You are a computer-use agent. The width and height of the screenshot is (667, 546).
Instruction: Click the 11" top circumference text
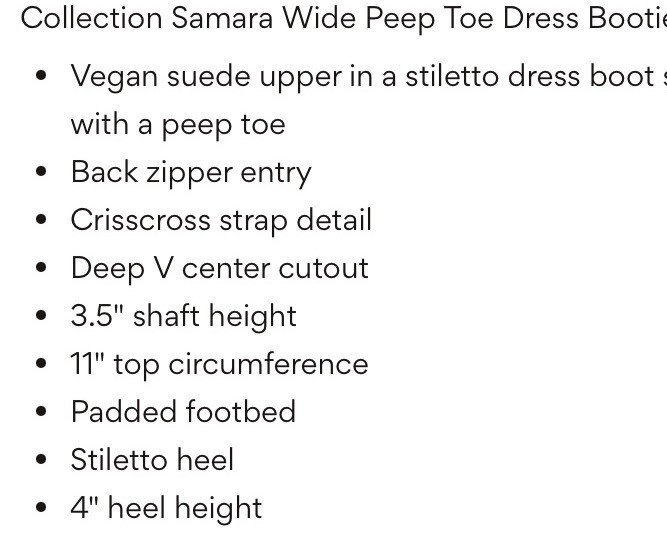[x=219, y=364]
